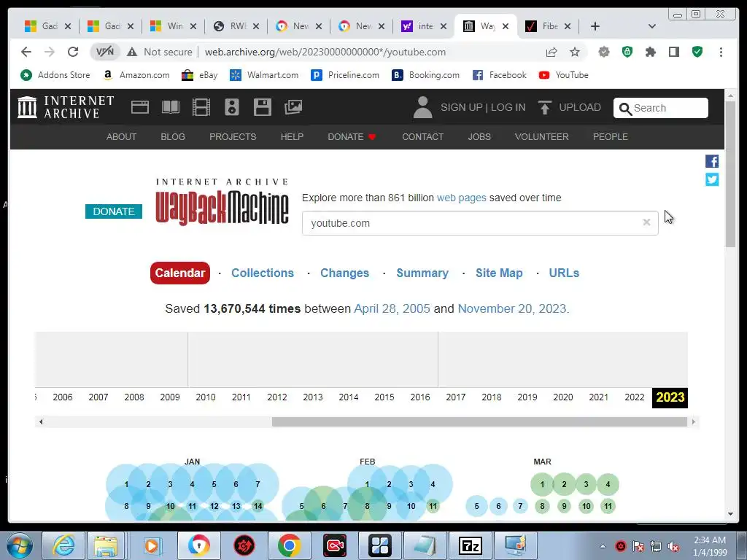Click the user avatar icon
This screenshot has height=560, width=747.
click(x=422, y=107)
